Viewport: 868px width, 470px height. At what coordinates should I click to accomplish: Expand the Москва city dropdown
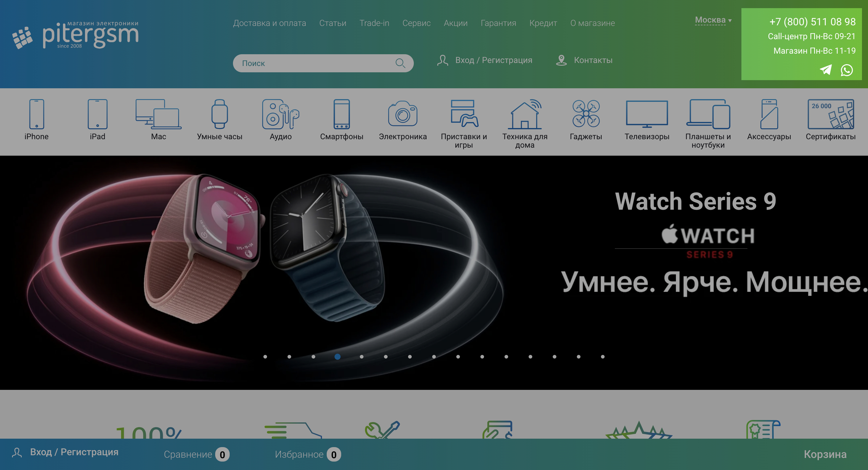coord(713,20)
